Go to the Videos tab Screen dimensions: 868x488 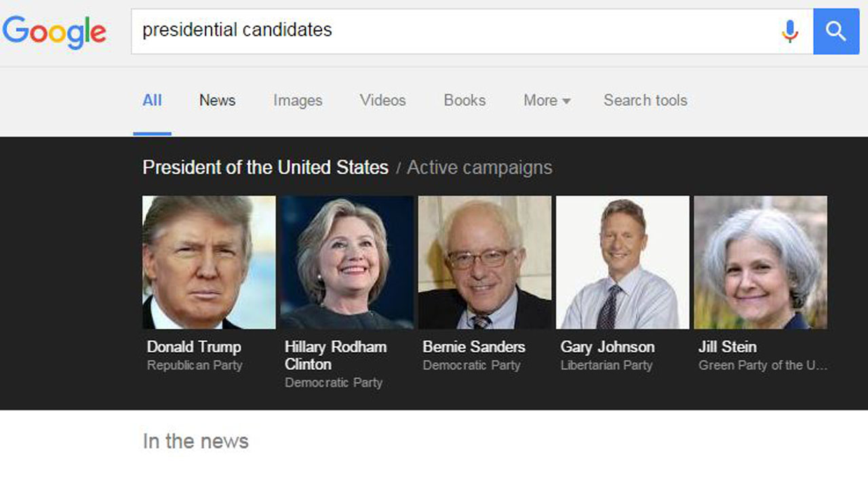point(382,100)
